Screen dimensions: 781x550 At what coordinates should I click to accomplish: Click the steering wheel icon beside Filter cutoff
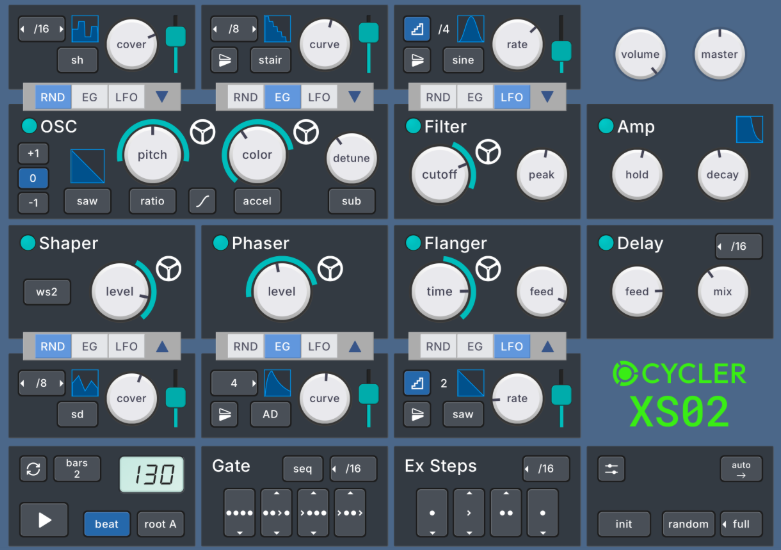click(x=488, y=152)
